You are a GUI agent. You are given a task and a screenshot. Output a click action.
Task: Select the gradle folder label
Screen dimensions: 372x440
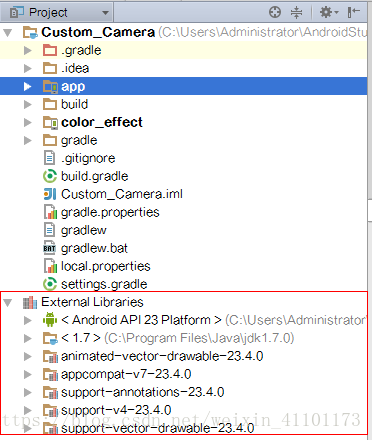(x=79, y=141)
